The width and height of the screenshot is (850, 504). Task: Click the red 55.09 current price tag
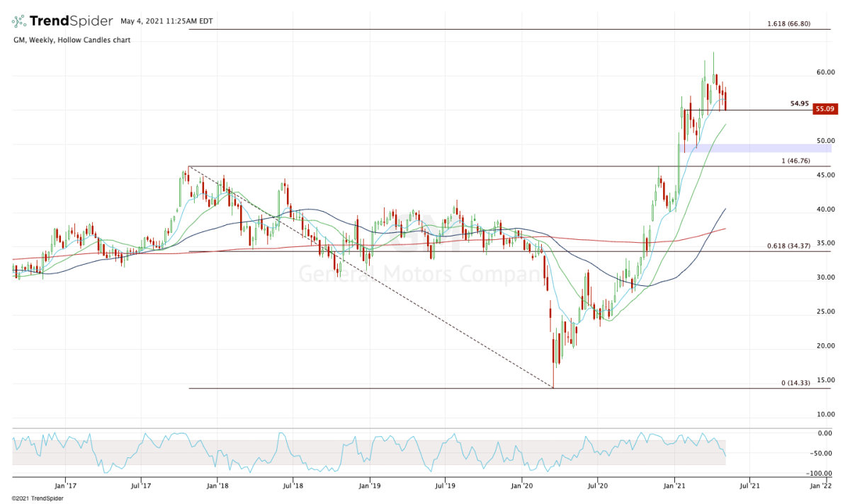coord(826,109)
